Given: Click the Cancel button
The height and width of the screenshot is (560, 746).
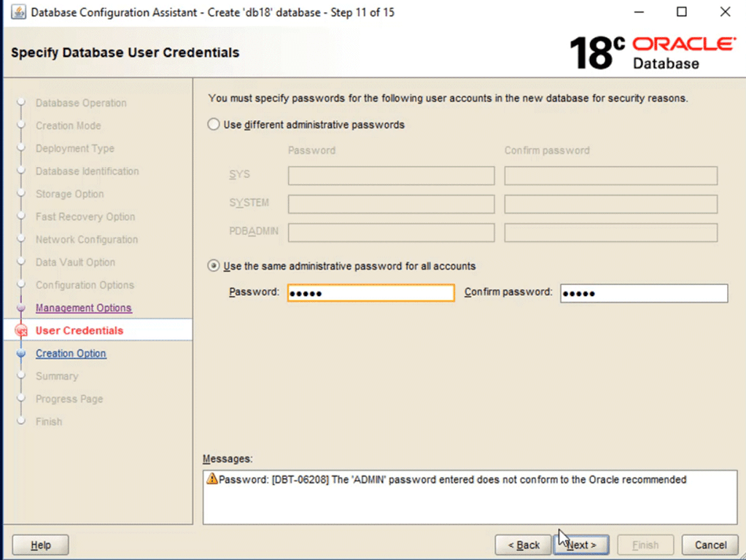Looking at the screenshot, I should pyautogui.click(x=710, y=545).
